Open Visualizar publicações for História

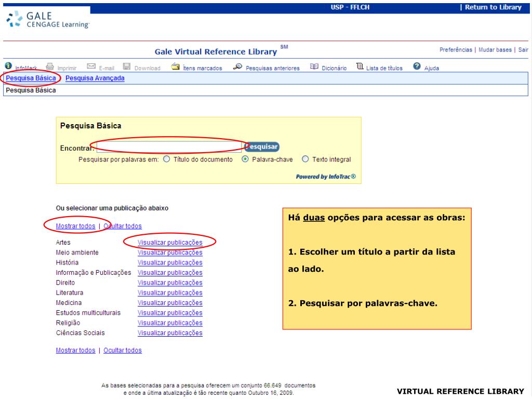click(170, 262)
